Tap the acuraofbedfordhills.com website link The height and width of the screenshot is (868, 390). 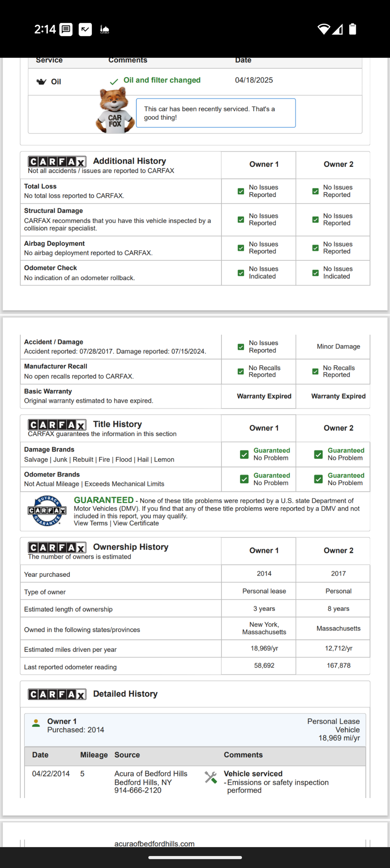click(154, 843)
